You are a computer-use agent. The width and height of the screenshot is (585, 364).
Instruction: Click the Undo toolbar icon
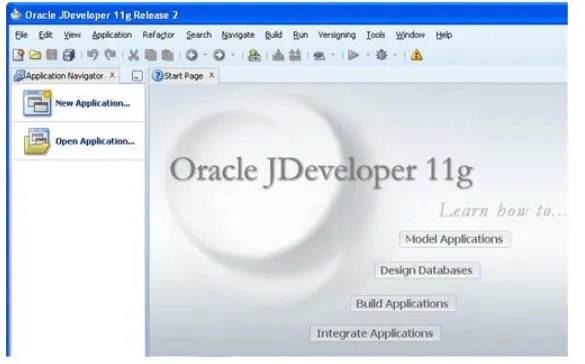[x=93, y=55]
